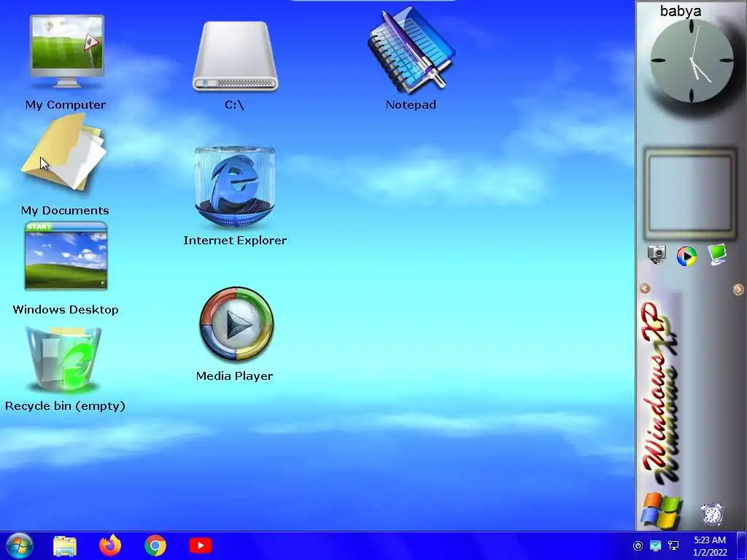Open the My Computer desktop icon
747x560 pixels.
[66, 52]
